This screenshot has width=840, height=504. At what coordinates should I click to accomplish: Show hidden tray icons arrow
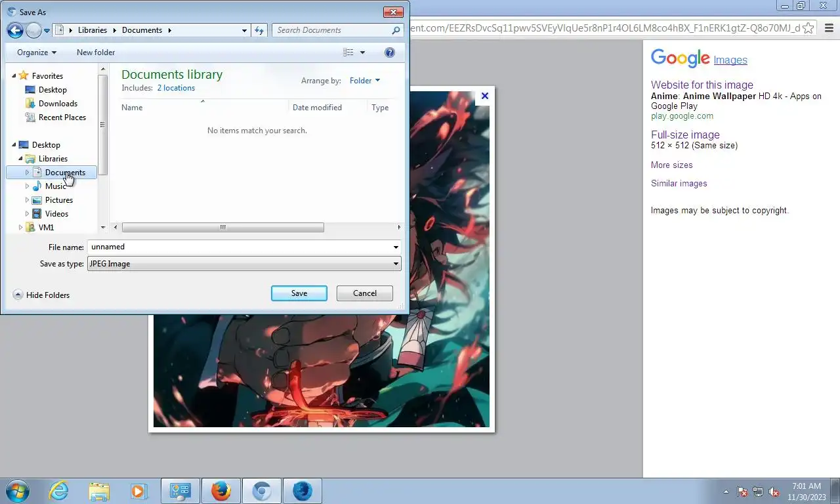click(726, 492)
